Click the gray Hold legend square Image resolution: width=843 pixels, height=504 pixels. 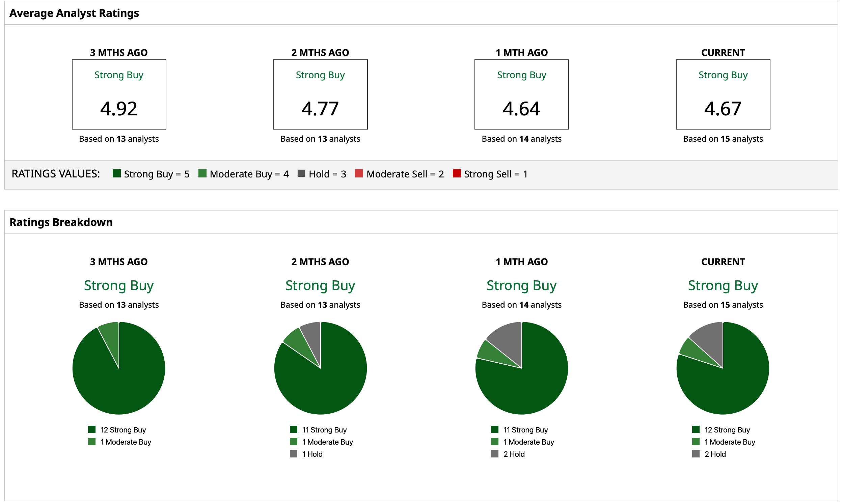coord(301,173)
